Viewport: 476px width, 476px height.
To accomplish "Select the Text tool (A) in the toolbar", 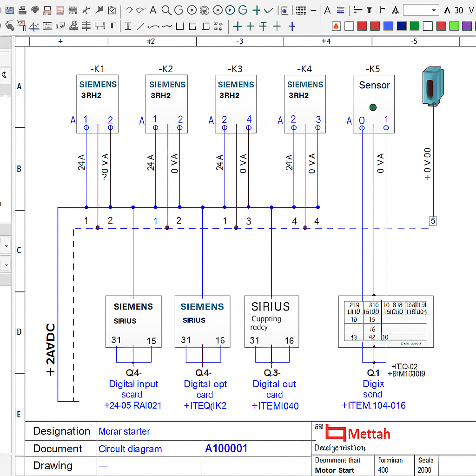I will 153,10.
